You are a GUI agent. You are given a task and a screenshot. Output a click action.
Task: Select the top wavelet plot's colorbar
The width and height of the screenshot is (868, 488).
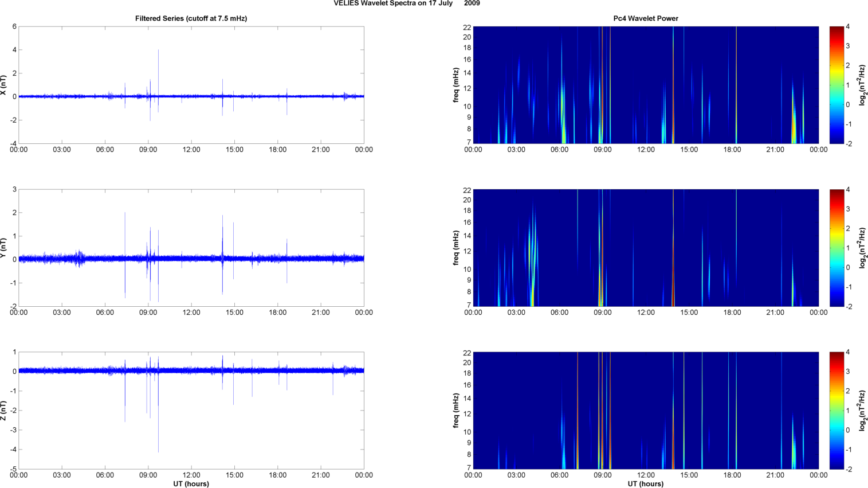(836, 85)
